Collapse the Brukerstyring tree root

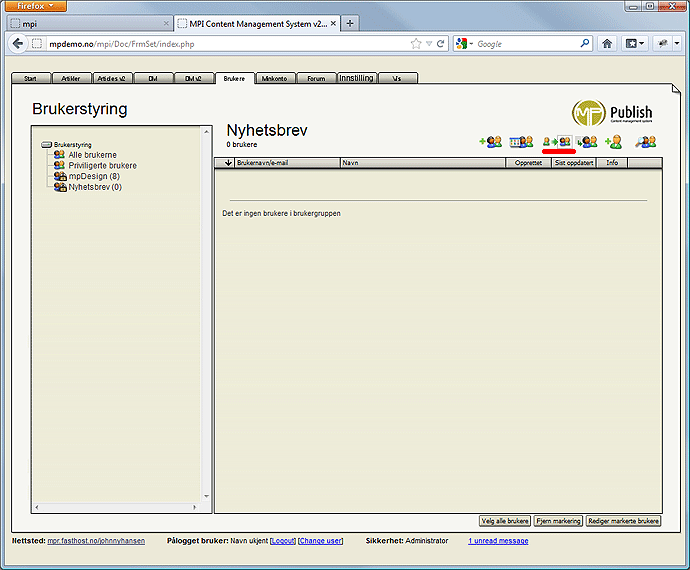(46, 145)
